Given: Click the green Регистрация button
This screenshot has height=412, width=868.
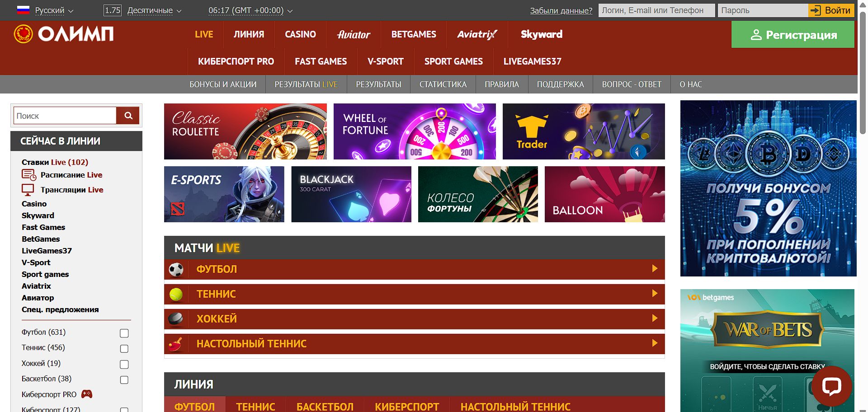Looking at the screenshot, I should click(793, 34).
